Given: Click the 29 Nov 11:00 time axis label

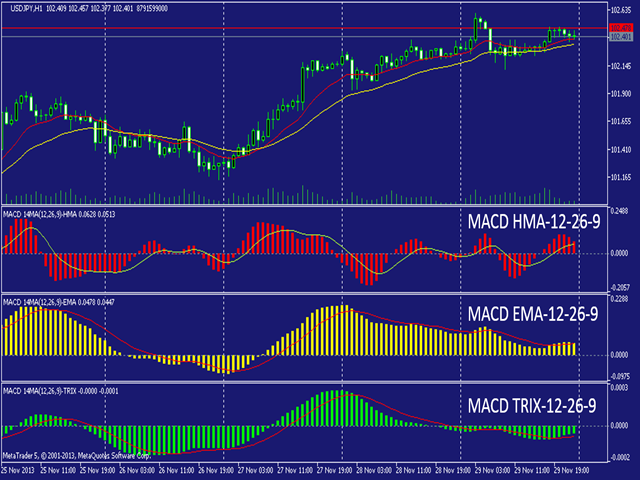Looking at the screenshot, I should point(532,470).
